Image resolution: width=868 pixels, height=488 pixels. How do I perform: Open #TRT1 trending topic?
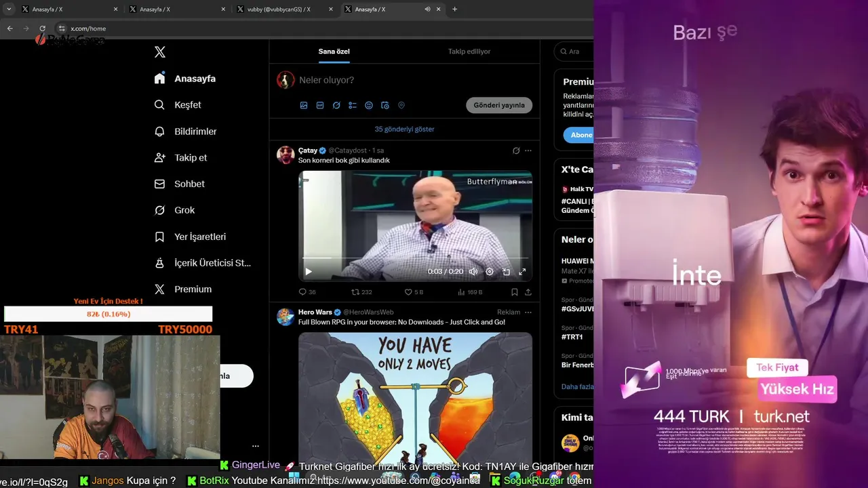tap(572, 337)
